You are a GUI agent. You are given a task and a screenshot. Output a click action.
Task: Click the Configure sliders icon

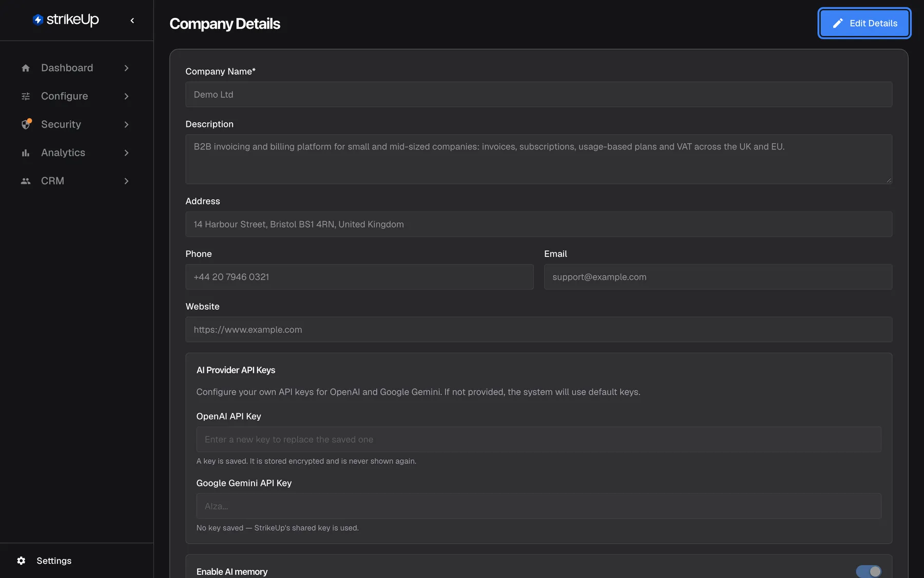26,96
